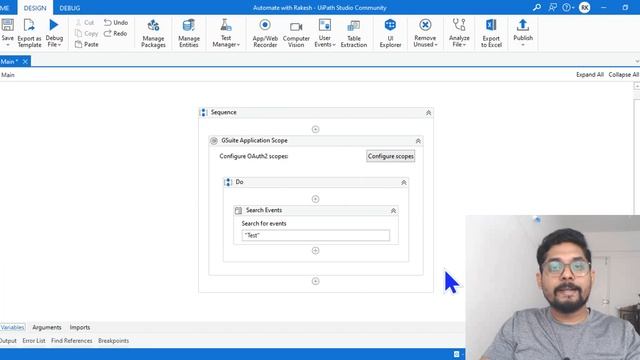Viewport: 640px width, 360px height.
Task: Open the help menu icon
Action: (567, 7)
